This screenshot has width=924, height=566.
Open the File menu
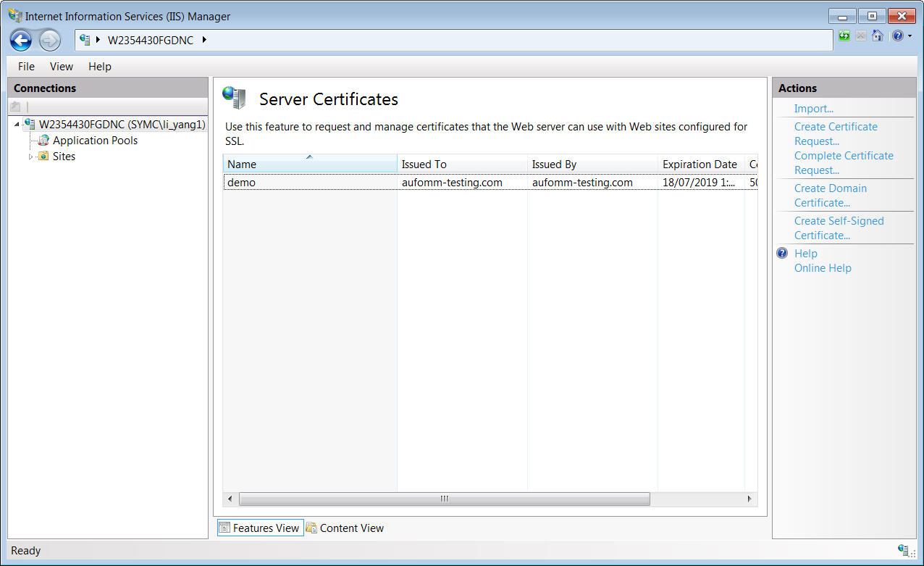pos(26,67)
